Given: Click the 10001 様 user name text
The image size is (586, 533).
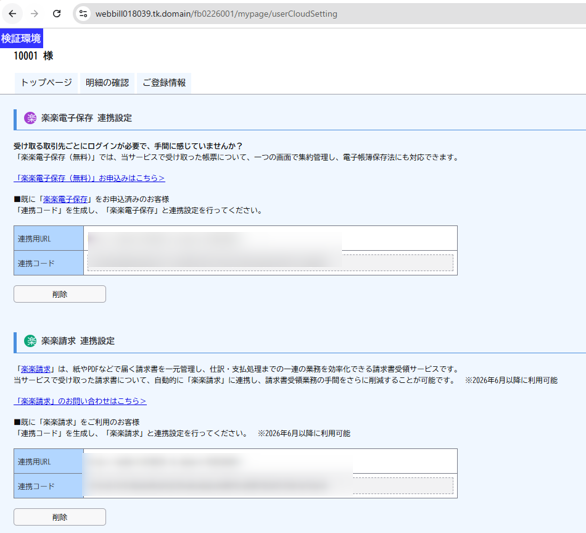Looking at the screenshot, I should click(x=33, y=56).
